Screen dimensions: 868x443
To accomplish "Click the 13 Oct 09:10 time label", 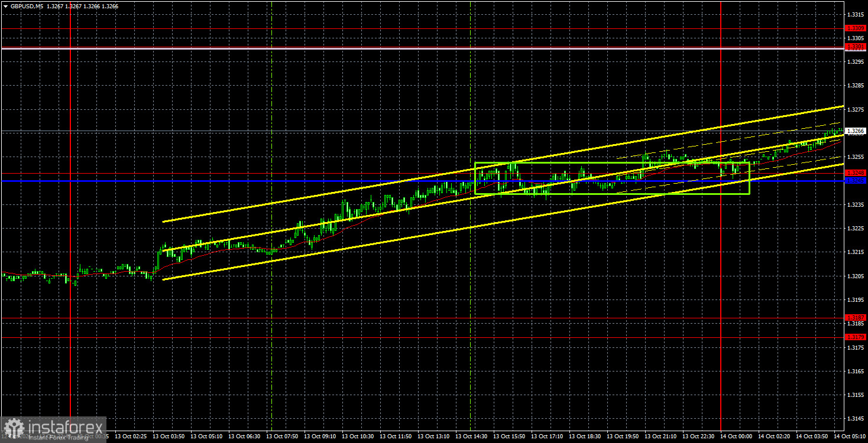I will pos(320,437).
